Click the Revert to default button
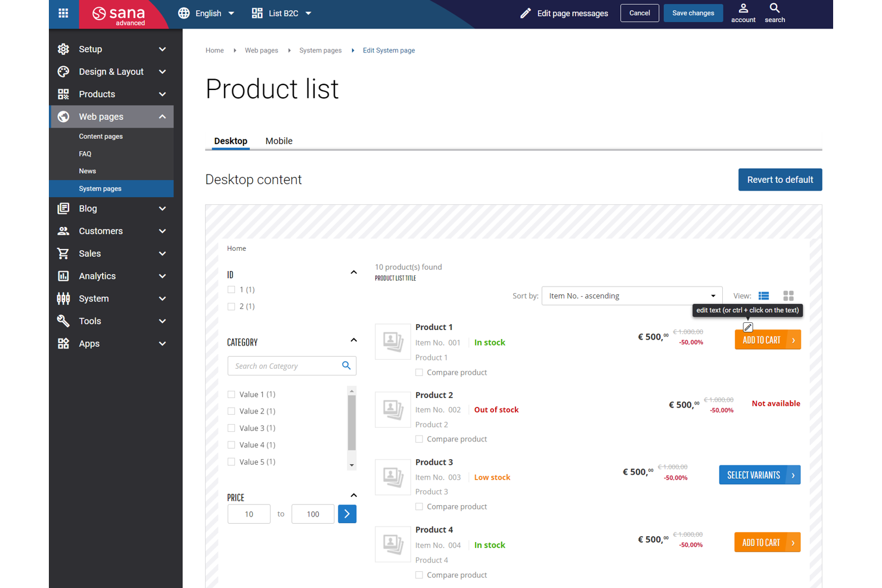Screen dimensions: 882x588 click(x=780, y=179)
